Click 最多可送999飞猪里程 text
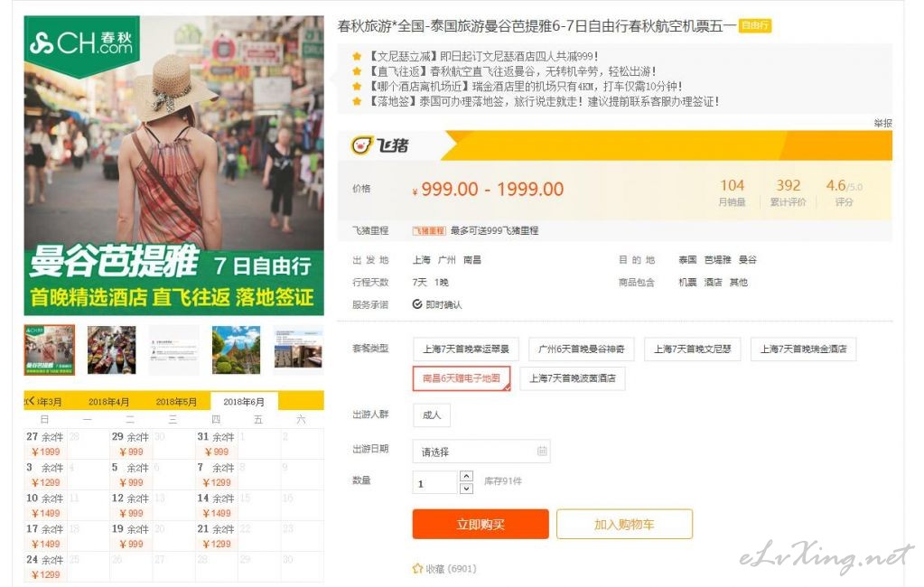This screenshot has height=587, width=924. (494, 231)
